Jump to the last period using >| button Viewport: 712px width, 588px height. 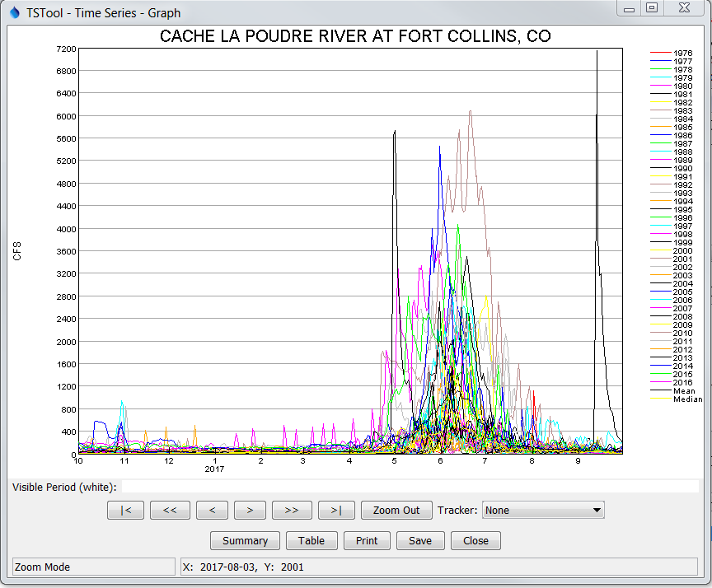point(335,510)
